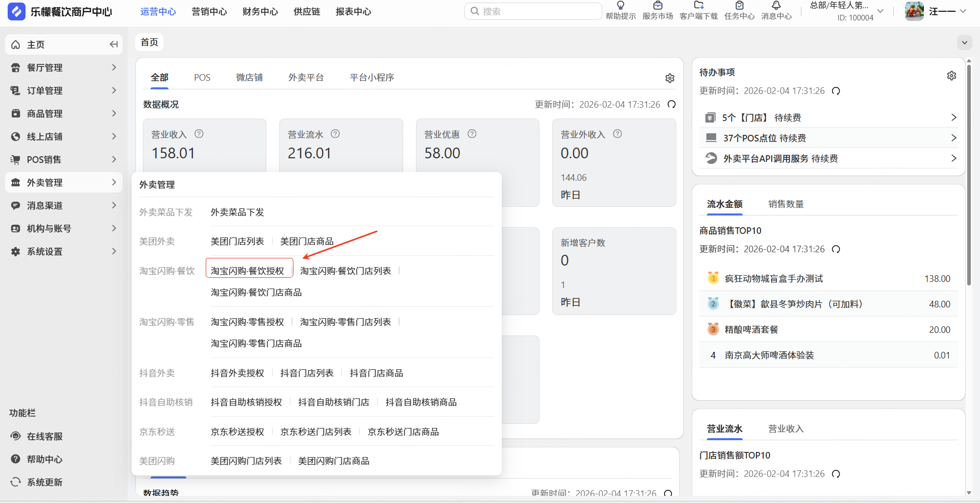Go to 主页 in the sidebar
The height and width of the screenshot is (503, 980).
coord(64,44)
